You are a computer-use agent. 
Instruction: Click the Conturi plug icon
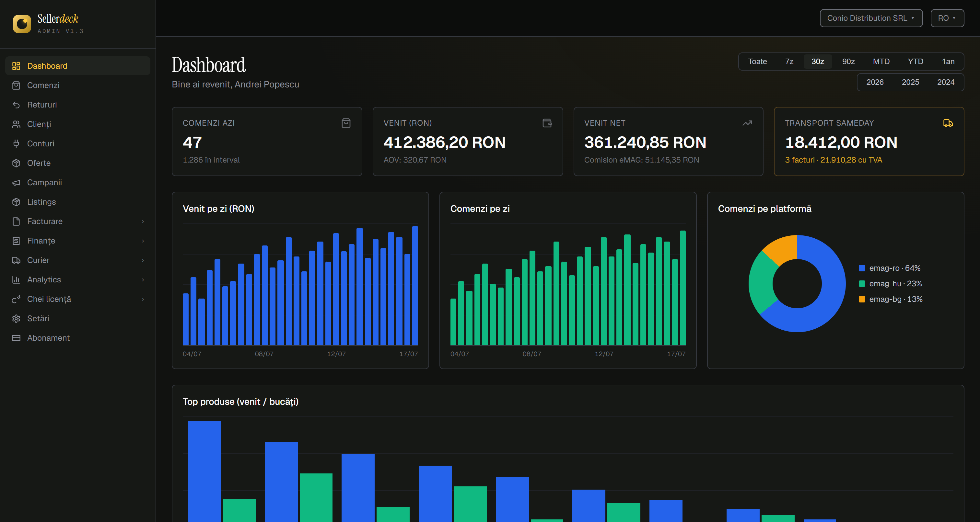[16, 144]
